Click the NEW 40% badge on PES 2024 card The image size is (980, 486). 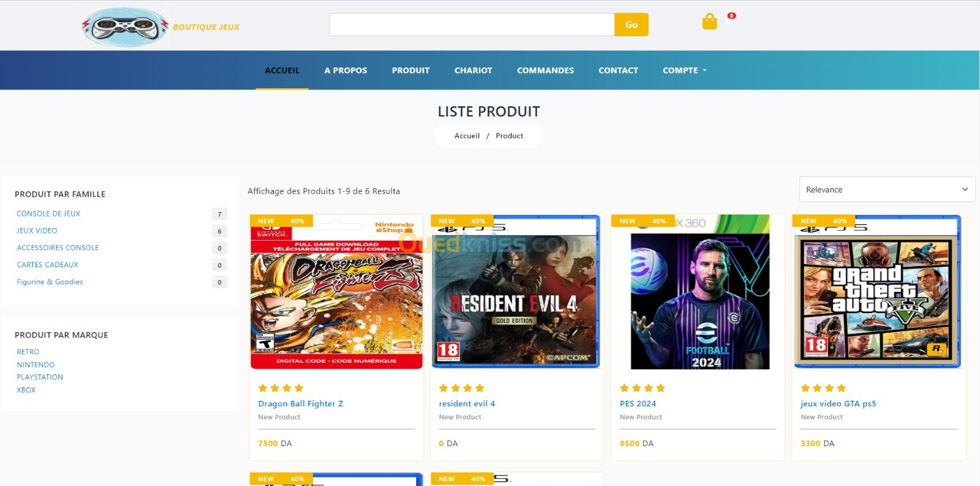click(643, 221)
